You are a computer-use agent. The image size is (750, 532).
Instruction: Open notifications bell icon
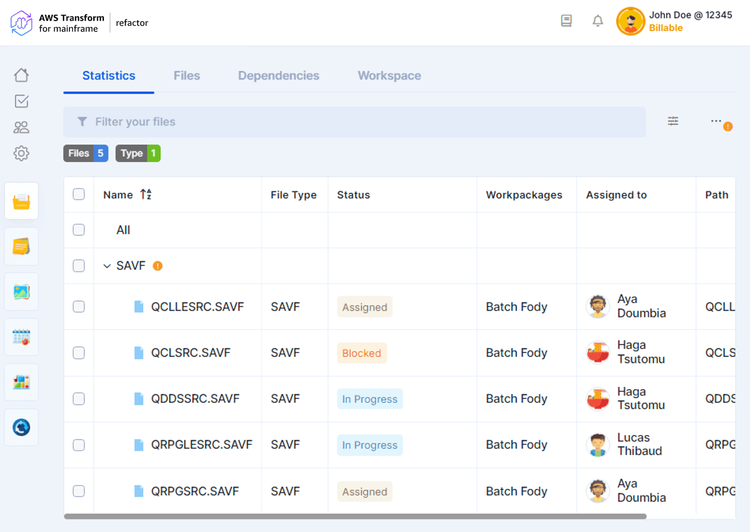click(597, 21)
